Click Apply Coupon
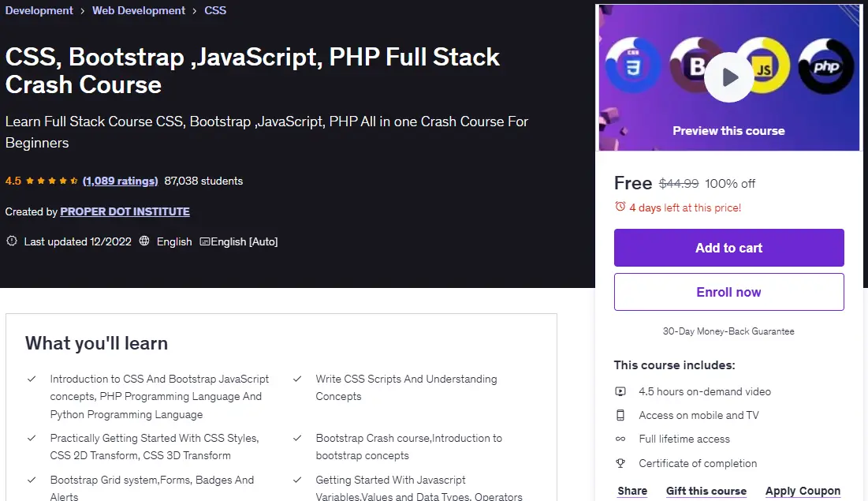This screenshot has width=868, height=501. [x=803, y=491]
